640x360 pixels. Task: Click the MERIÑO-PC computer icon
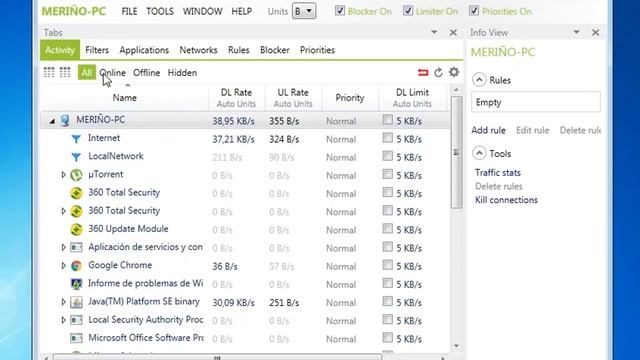click(x=65, y=120)
